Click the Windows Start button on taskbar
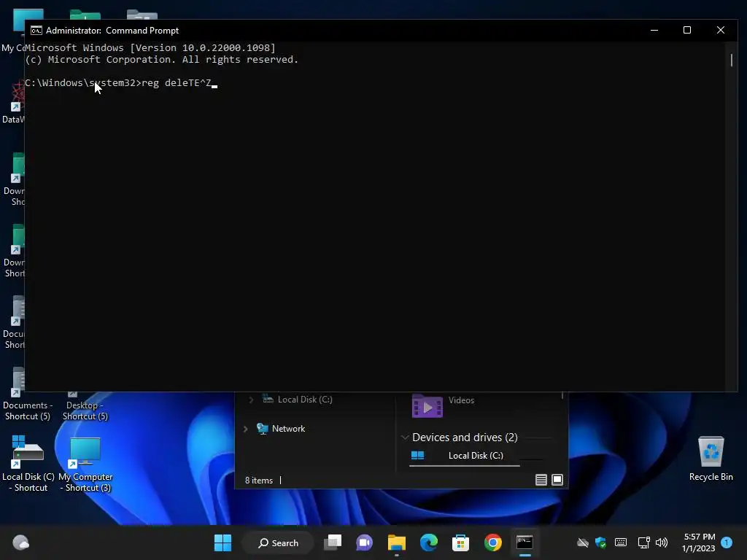 (x=222, y=542)
